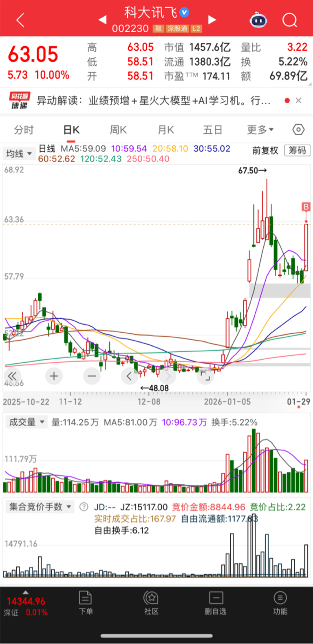
Task: Tap the 48.08 low price annotation
Action: click(x=154, y=388)
